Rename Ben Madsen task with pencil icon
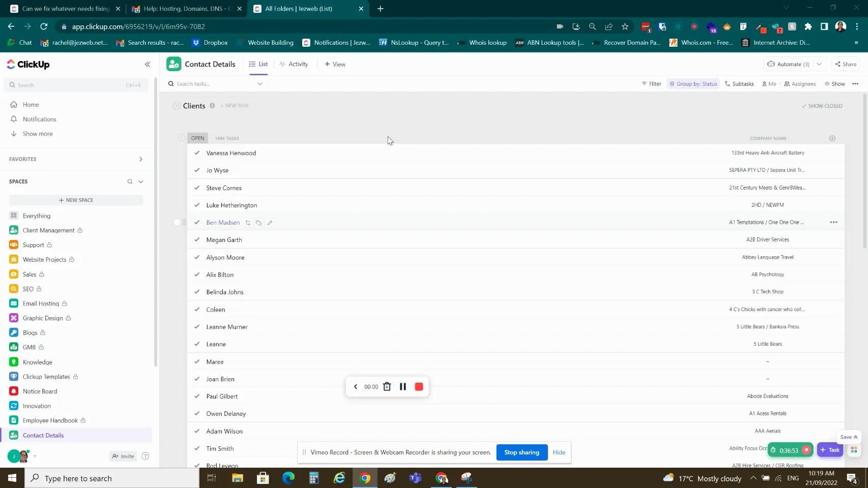Viewport: 868px width, 488px height. [x=270, y=223]
